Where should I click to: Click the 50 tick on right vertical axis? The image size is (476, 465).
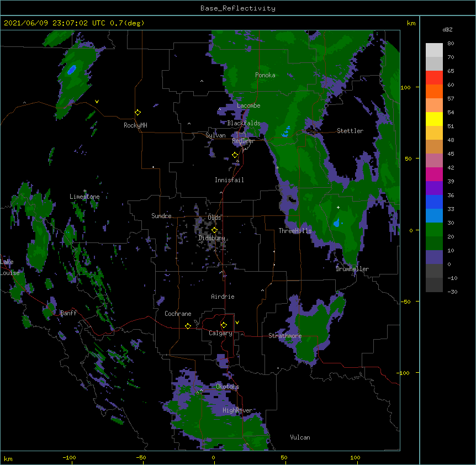(x=408, y=158)
